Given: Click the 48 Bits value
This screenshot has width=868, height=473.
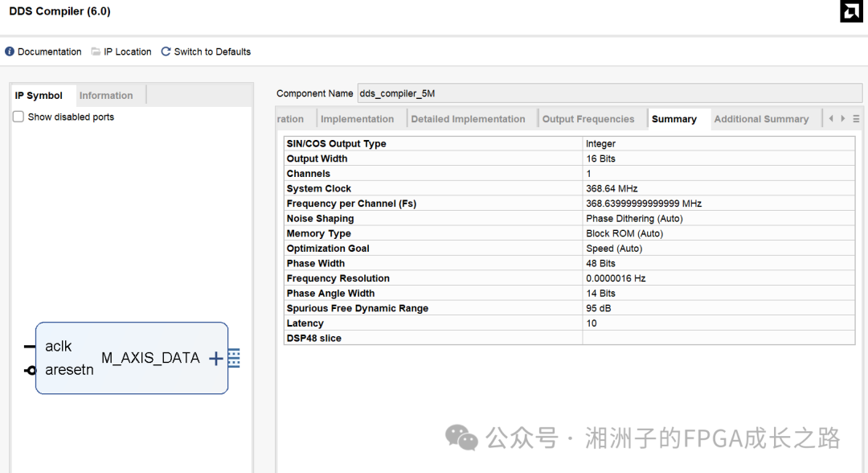Looking at the screenshot, I should [600, 263].
